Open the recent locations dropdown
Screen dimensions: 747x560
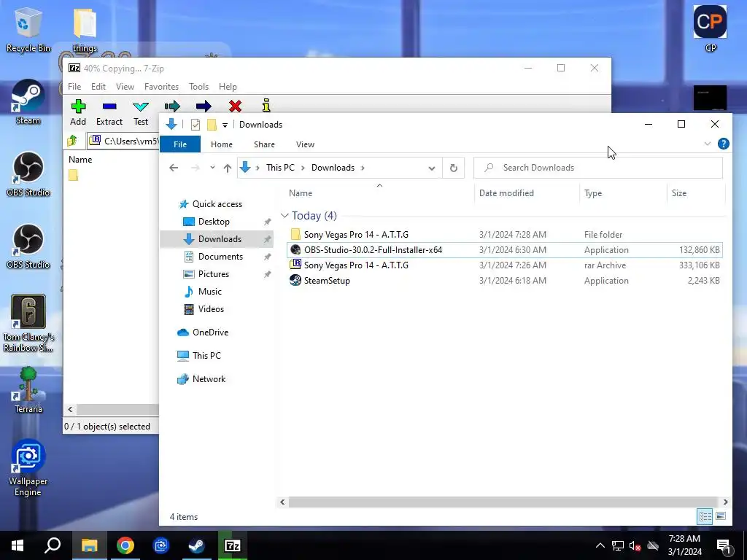click(x=212, y=168)
